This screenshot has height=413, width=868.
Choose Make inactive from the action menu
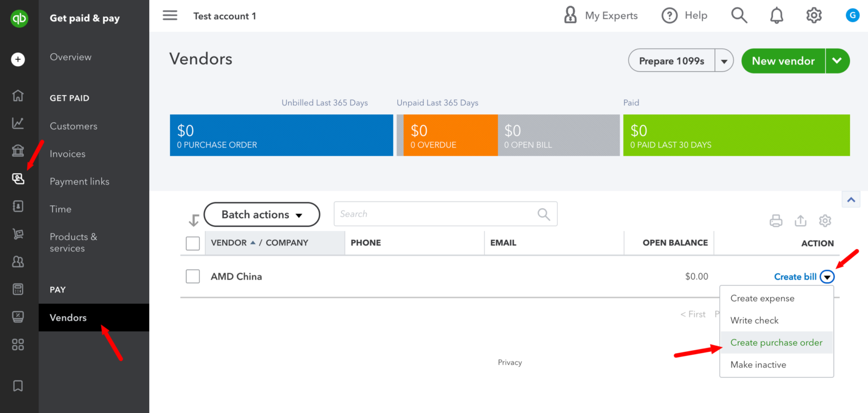pyautogui.click(x=758, y=364)
